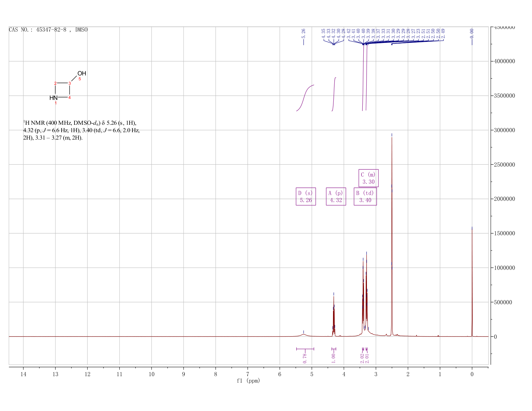This screenshot has height=411, width=532.
Task: Click the 0 intensity axis label on the right
Action: tap(496, 337)
